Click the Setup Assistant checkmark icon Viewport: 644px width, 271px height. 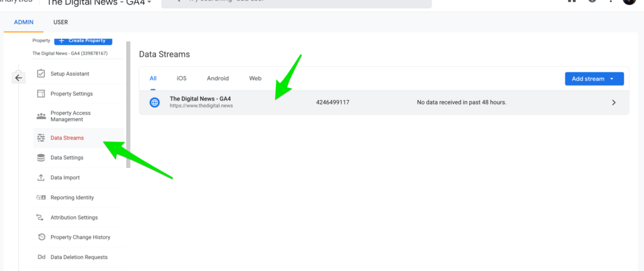41,74
